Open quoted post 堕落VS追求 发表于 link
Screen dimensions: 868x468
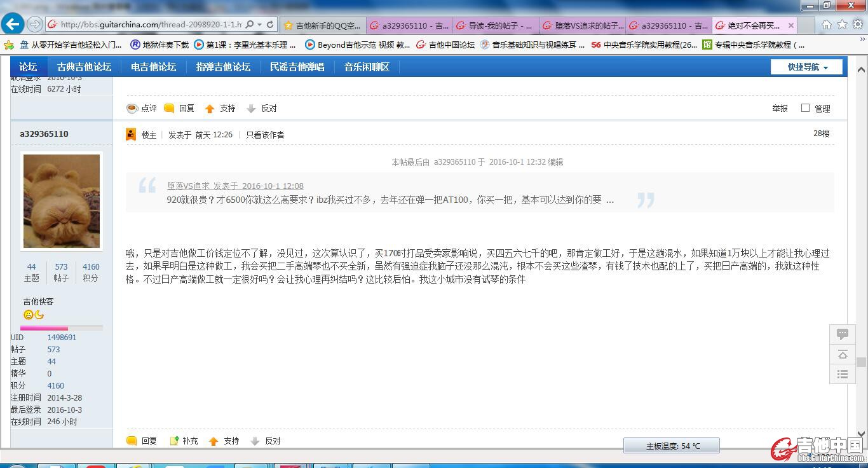pyautogui.click(x=235, y=186)
